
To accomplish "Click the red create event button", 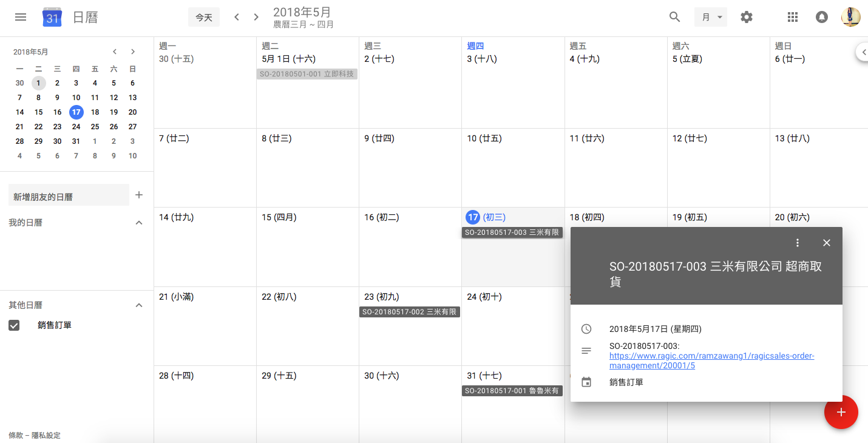I will [x=841, y=412].
